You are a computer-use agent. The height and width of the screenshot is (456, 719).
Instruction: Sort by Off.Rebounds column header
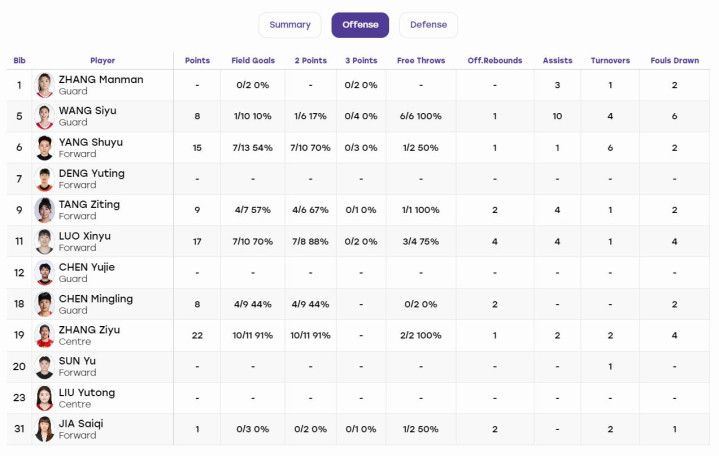click(495, 60)
